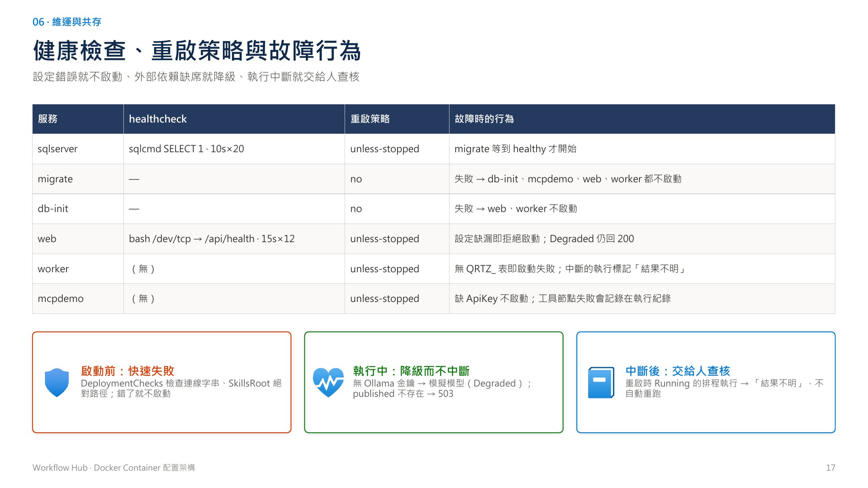Screen dimensions: 868x488
Task: Click the 缺 ApiKey 不啟動 cell
Action: click(642, 299)
